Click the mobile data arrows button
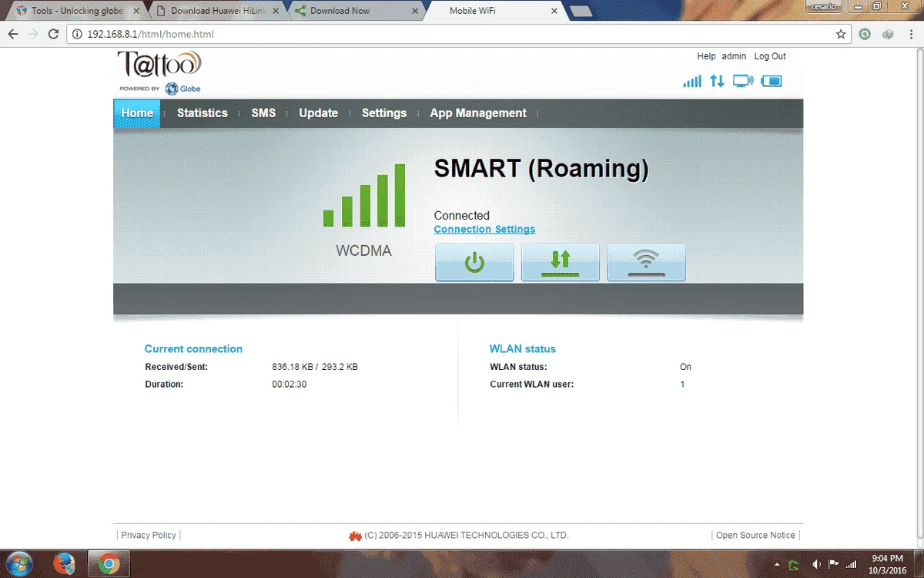This screenshot has height=578, width=924. pyautogui.click(x=560, y=263)
